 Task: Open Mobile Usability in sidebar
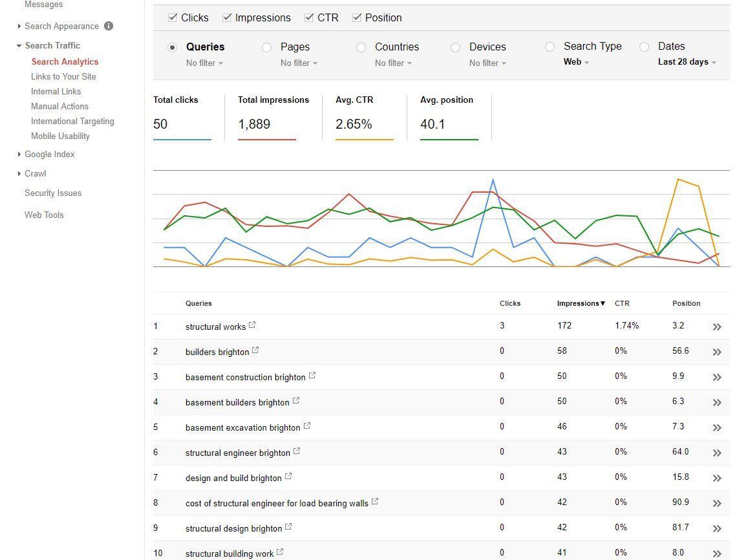coord(60,136)
